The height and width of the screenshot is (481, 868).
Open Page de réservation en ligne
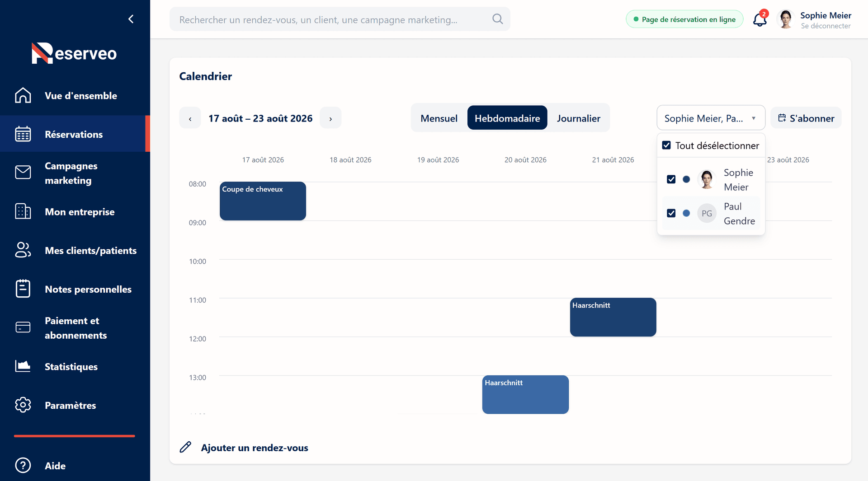684,19
